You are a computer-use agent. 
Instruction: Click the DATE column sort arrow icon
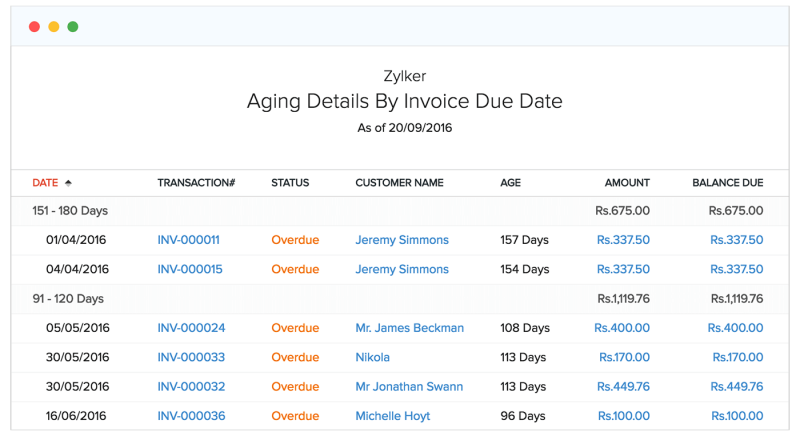click(x=68, y=183)
